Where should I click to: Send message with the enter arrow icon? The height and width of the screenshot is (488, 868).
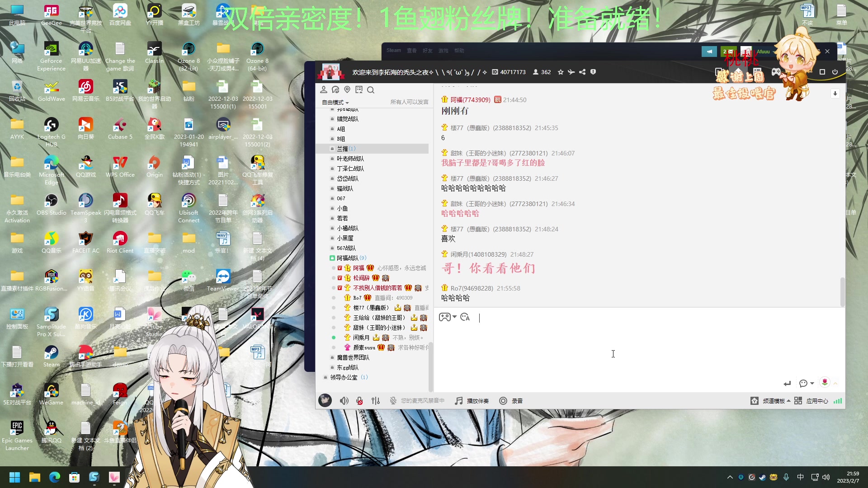[x=788, y=383]
